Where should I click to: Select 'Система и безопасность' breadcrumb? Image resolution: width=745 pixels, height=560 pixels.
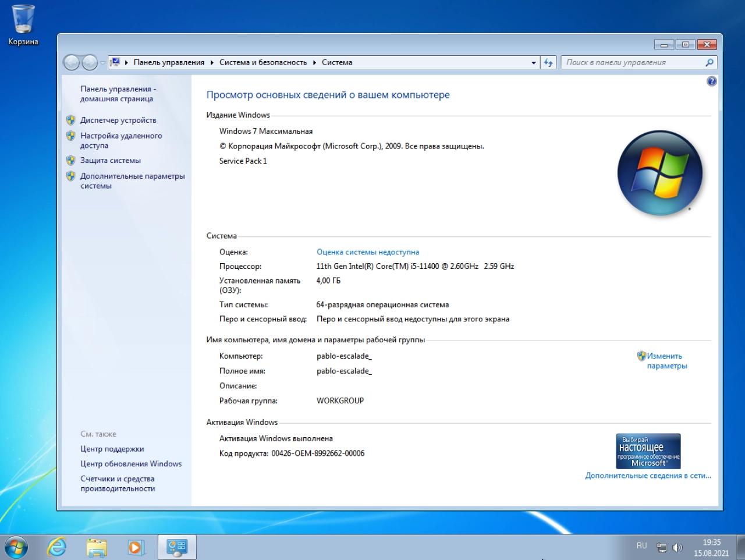point(263,63)
